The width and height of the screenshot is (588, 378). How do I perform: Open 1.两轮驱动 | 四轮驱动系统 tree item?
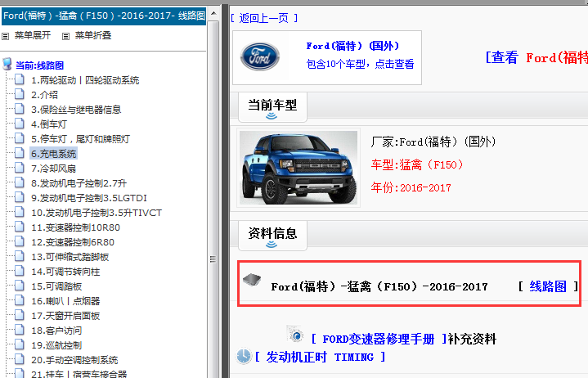pos(85,80)
